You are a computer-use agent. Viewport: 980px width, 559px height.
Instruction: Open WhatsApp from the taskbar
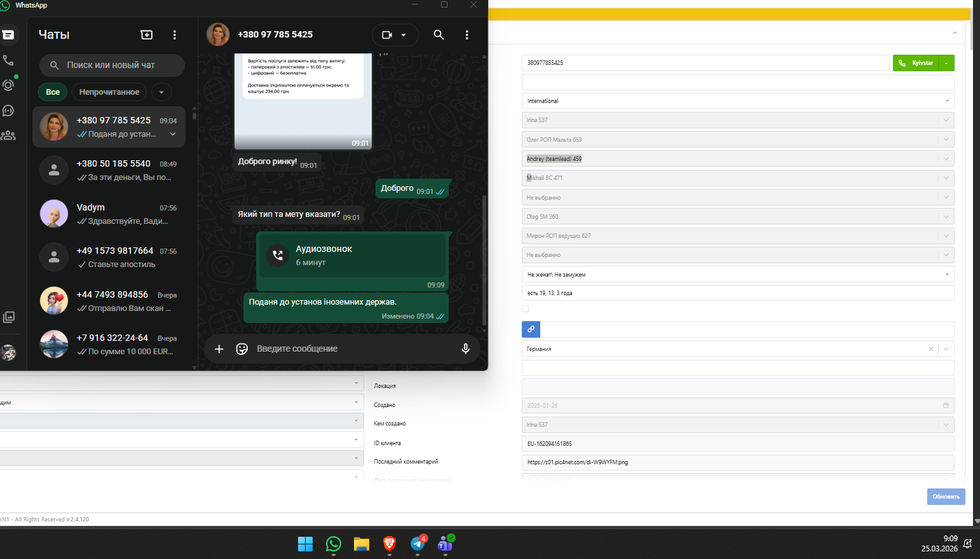334,544
